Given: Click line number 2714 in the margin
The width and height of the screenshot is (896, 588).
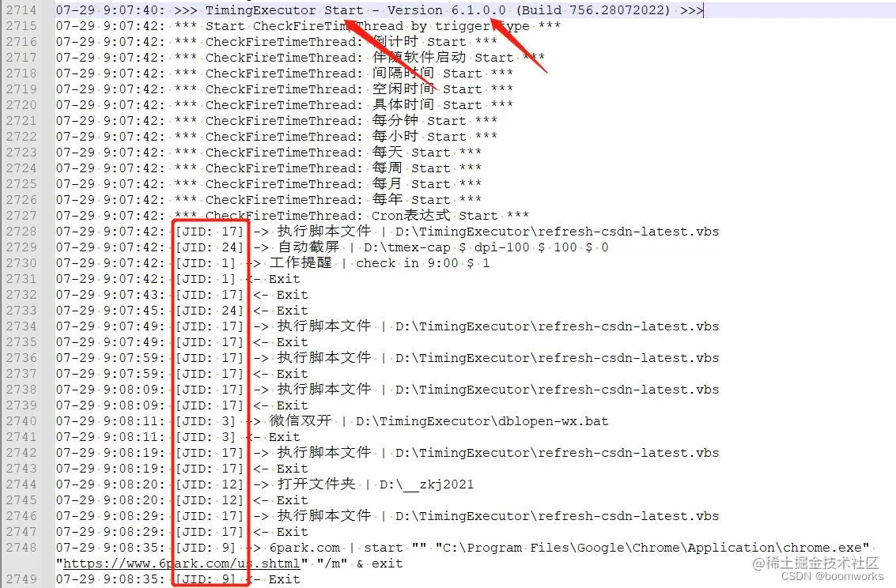Looking at the screenshot, I should coord(21,10).
